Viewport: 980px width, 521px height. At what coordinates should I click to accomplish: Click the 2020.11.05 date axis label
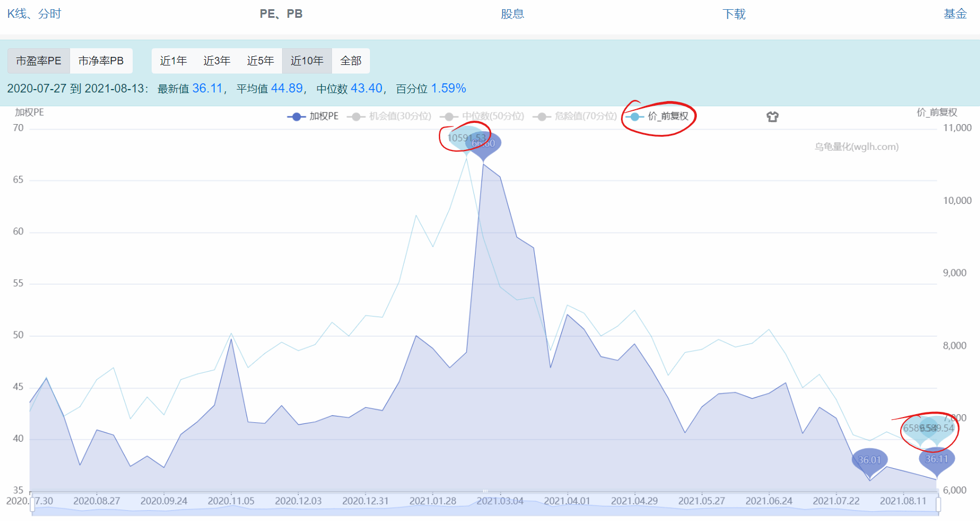pos(231,501)
